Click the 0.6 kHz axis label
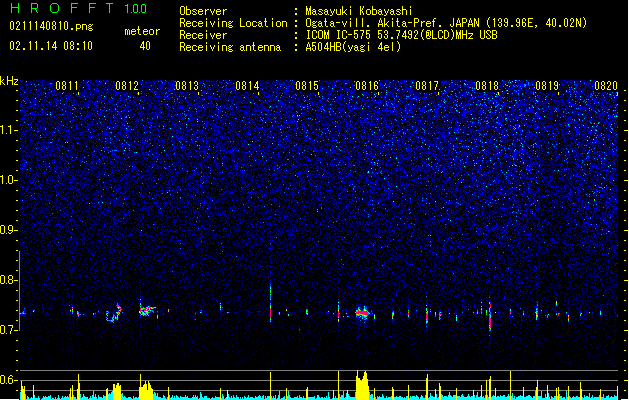Screen dimensions: 629x400 coord(8,380)
